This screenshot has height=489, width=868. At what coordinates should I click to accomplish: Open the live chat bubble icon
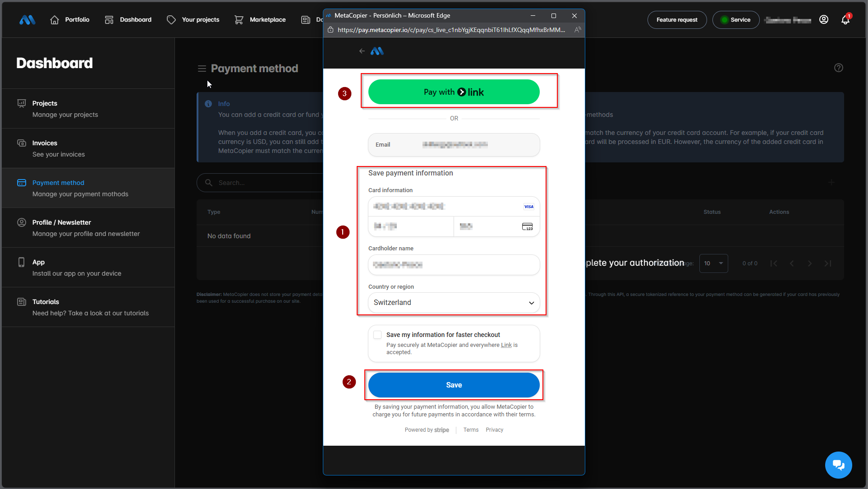(838, 465)
